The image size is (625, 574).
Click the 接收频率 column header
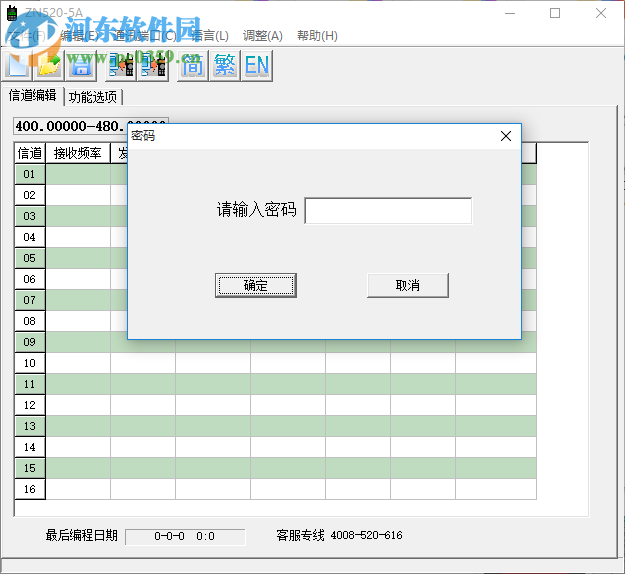pos(78,153)
